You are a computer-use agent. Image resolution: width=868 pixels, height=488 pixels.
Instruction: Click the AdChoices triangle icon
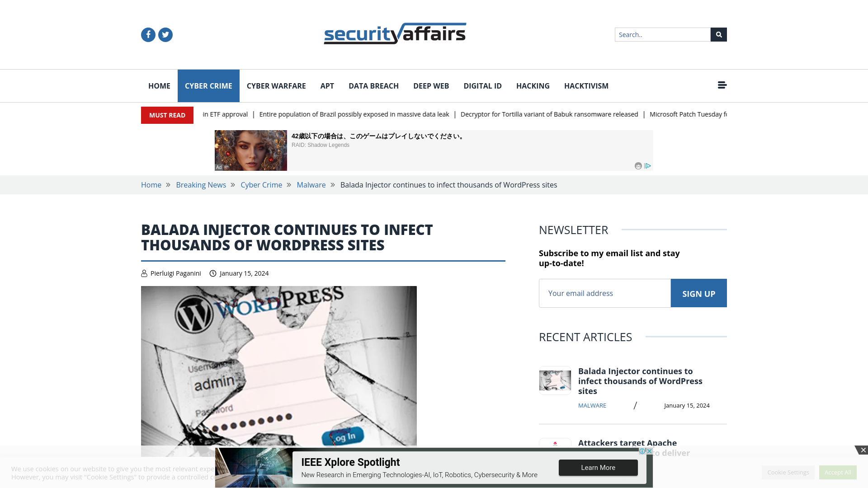(648, 166)
